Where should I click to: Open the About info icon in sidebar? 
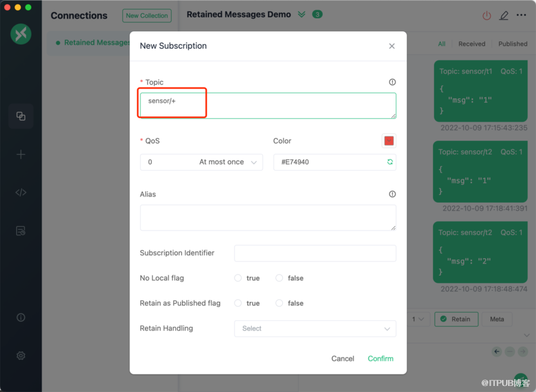click(x=20, y=317)
